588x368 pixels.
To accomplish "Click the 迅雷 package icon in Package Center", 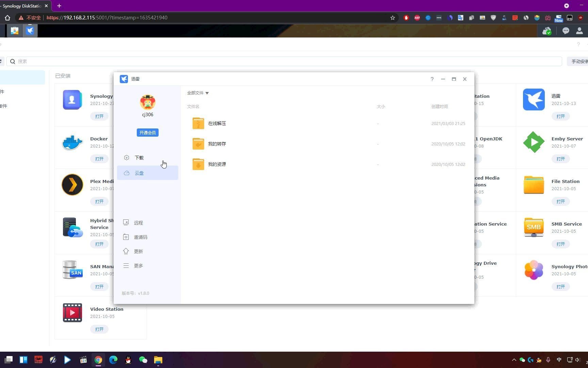I will (x=534, y=99).
